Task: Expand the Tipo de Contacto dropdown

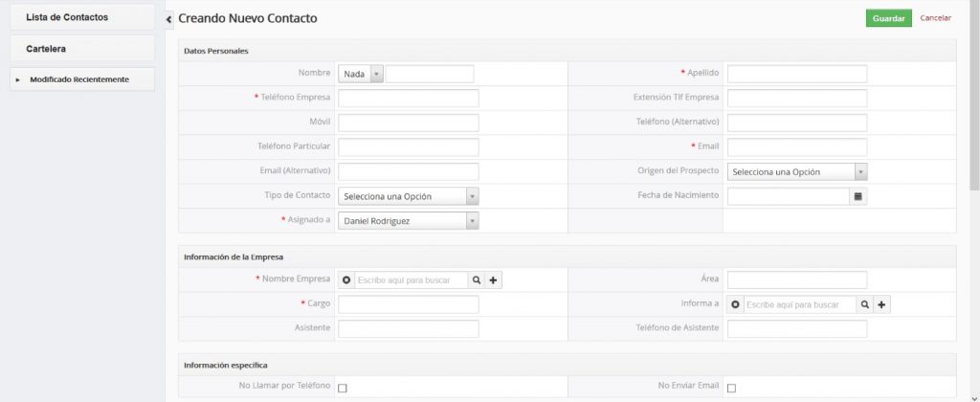Action: coord(408,196)
